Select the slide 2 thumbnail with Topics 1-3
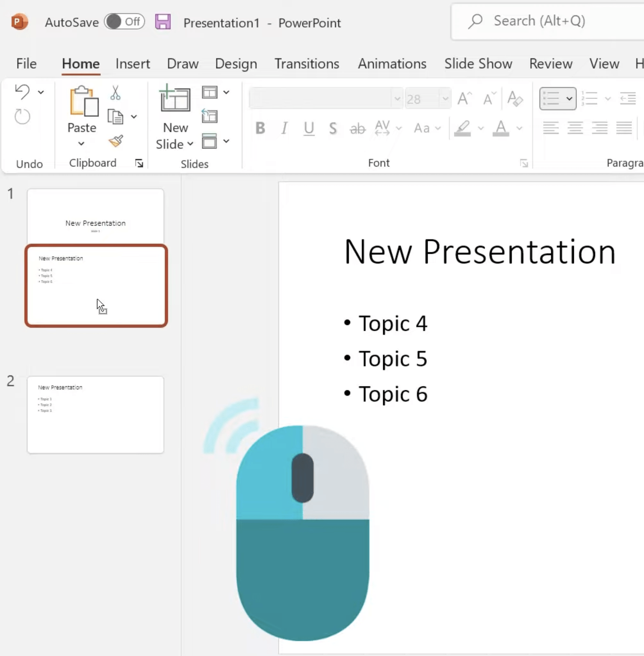The width and height of the screenshot is (644, 656). (95, 415)
